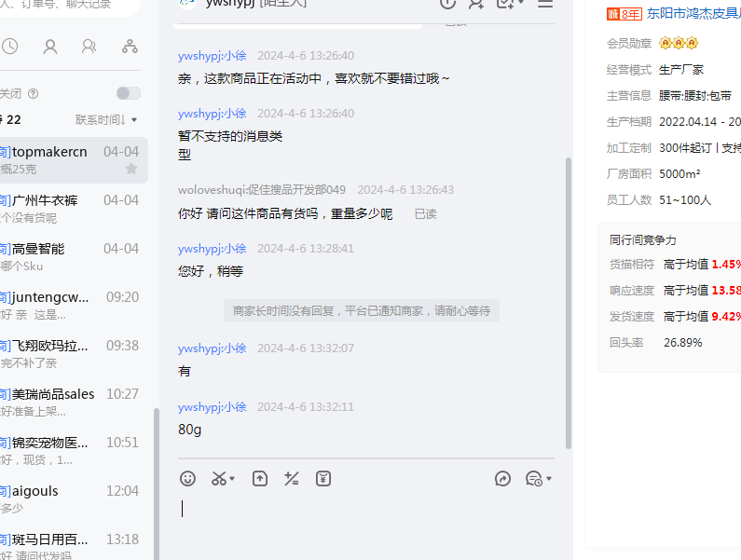Viewport: 741px width, 560px height.
Task: Open the group contacts tab
Action: [x=89, y=47]
